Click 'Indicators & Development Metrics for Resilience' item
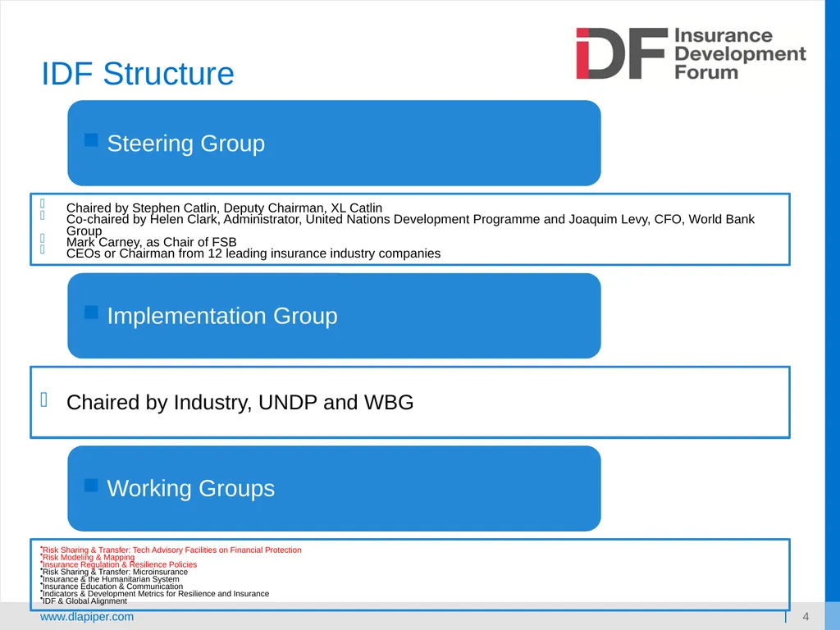The width and height of the screenshot is (840, 630). [156, 594]
